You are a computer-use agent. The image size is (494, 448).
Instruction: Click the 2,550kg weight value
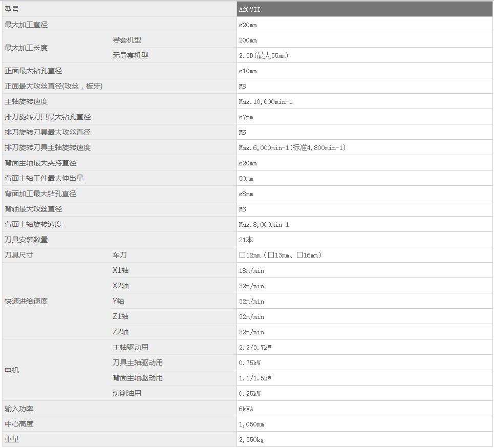(251, 439)
